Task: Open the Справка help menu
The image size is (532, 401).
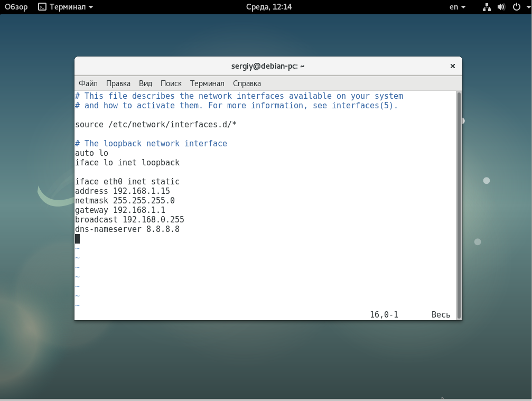Action: [x=247, y=83]
